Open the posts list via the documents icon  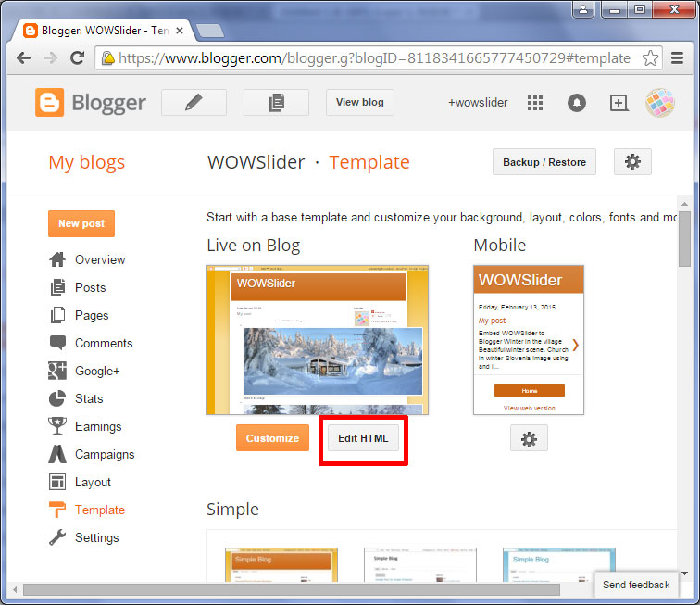coord(276,102)
